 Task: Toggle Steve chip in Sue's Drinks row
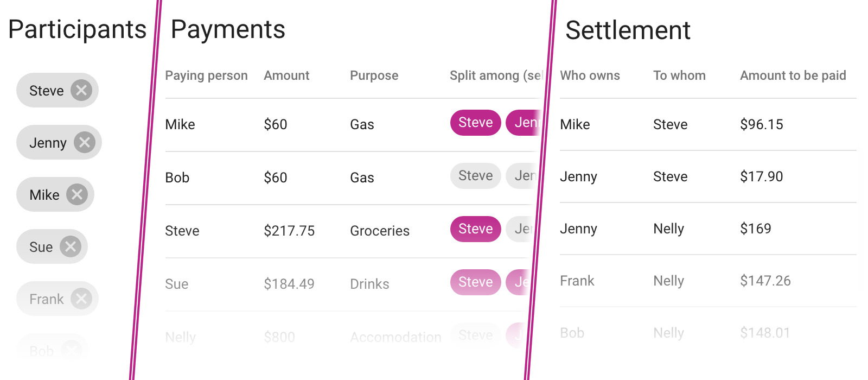point(475,282)
